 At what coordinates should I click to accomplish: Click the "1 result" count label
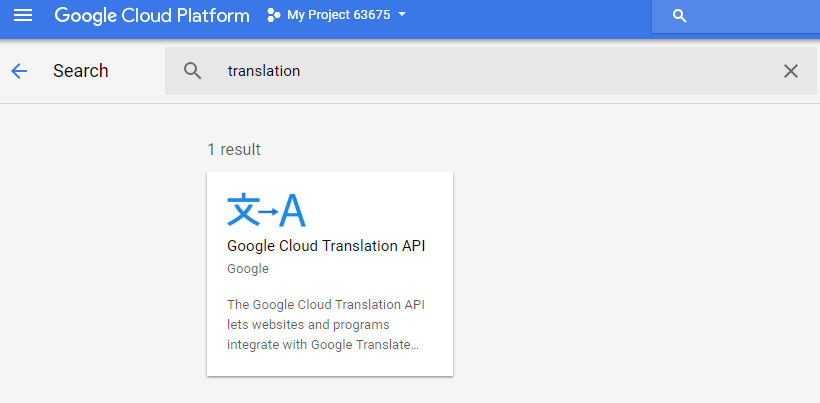pyautogui.click(x=234, y=149)
